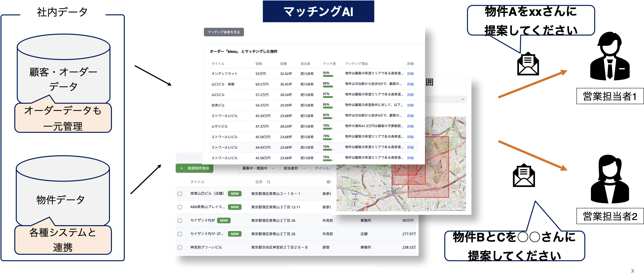Select the checkbox for 神宮前グリーンビル

pos(179,247)
